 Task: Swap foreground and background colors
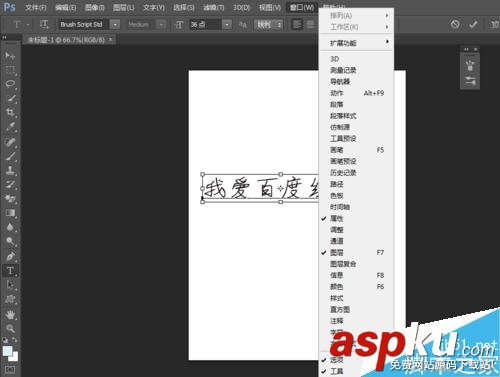tap(15, 340)
